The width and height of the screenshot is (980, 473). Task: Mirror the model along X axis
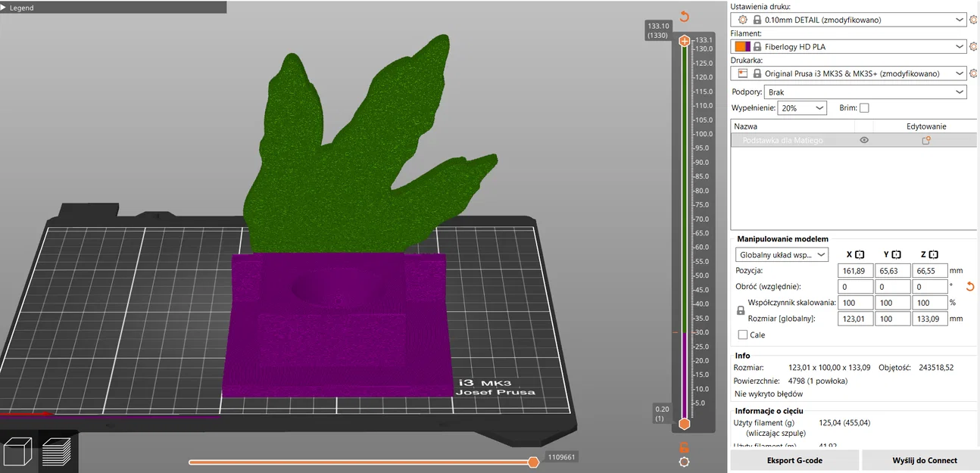tap(859, 255)
